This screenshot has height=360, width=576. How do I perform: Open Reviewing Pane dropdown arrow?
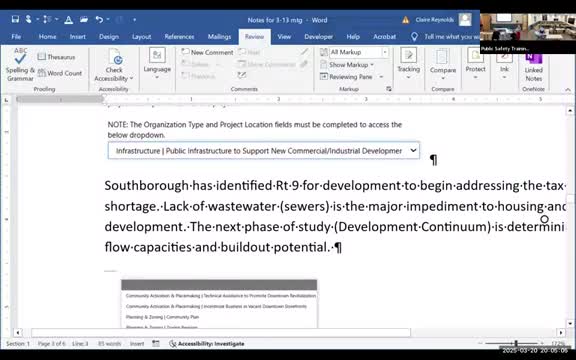pos(381,77)
